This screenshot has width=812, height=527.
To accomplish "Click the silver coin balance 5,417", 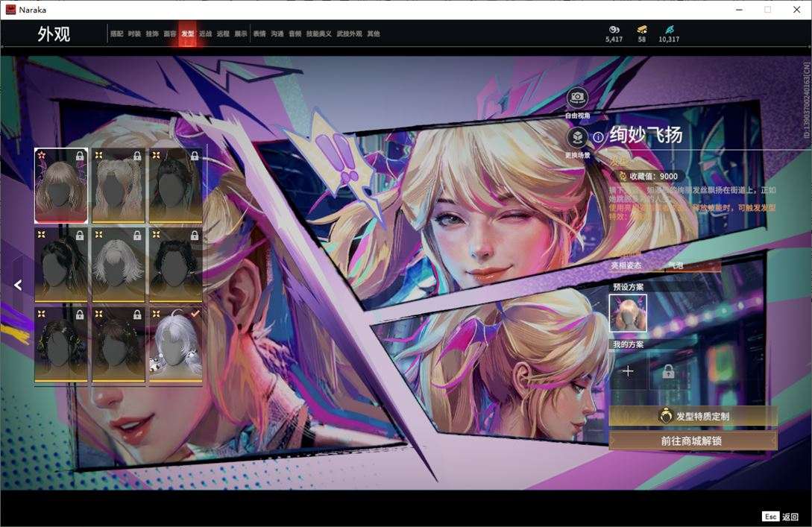I will [614, 34].
